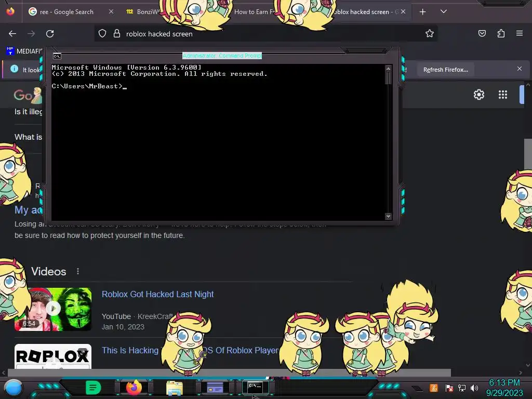The height and width of the screenshot is (399, 532).
Task: Click the horizontal scrollbar at page bottom
Action: click(229, 373)
